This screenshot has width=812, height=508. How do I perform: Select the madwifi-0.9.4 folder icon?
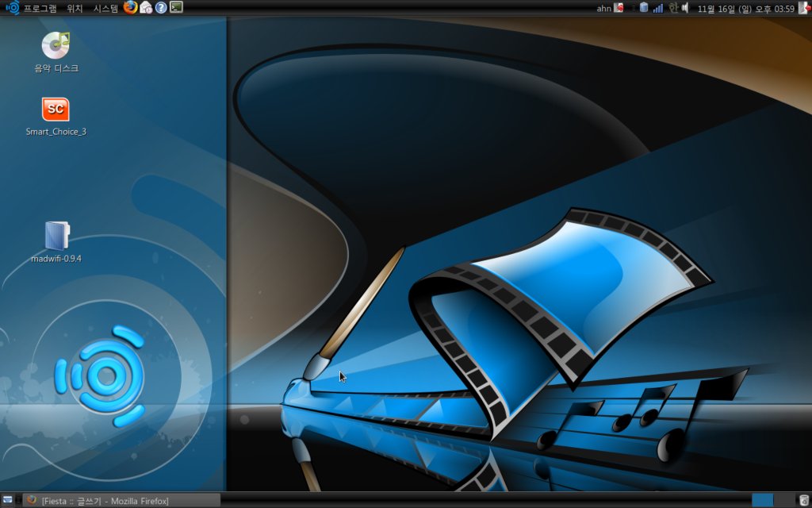point(56,241)
